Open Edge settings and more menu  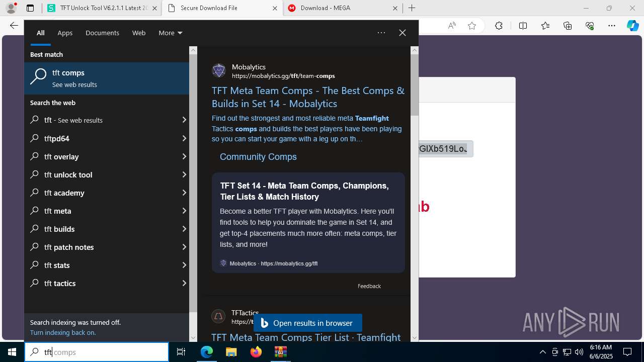point(612,26)
